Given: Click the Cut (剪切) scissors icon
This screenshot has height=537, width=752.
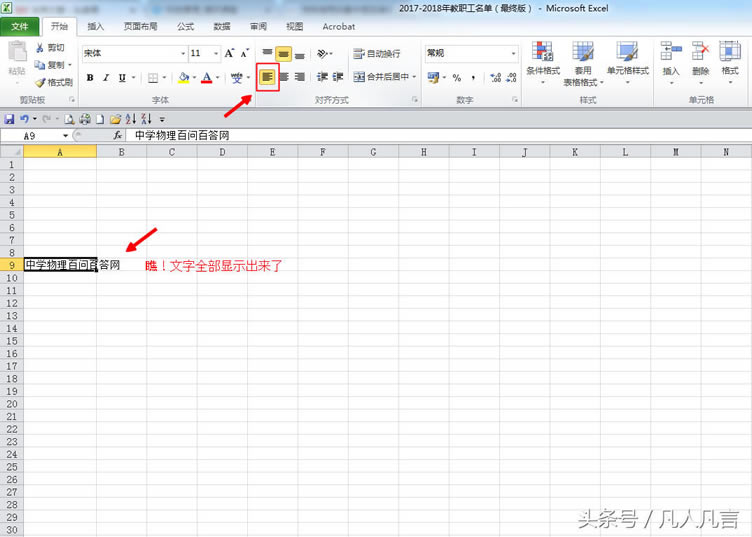Looking at the screenshot, I should (41, 48).
